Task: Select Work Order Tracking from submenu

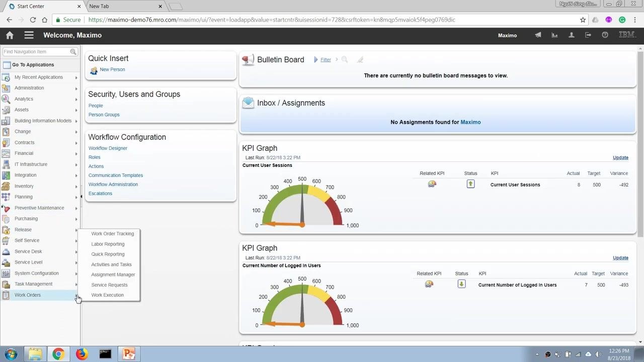Action: 112,234
